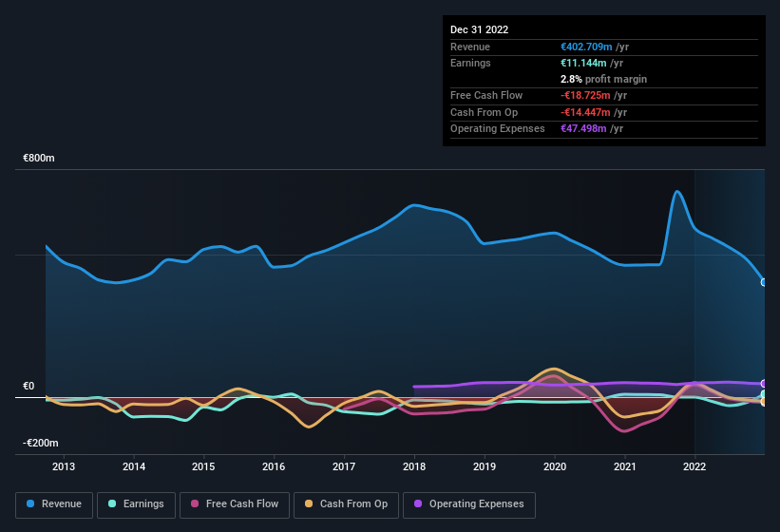The width and height of the screenshot is (780, 532).
Task: Click the Revenue label in the tooltip
Action: (470, 47)
